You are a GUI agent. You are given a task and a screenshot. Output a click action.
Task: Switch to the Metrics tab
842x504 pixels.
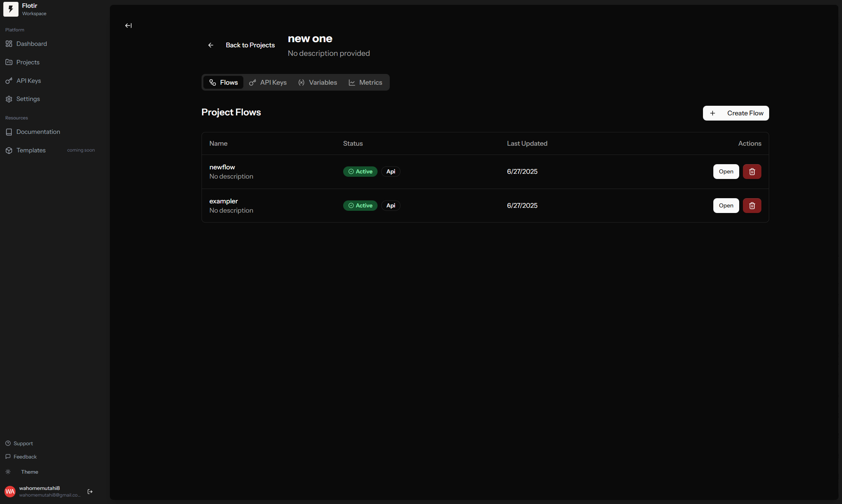click(x=365, y=82)
